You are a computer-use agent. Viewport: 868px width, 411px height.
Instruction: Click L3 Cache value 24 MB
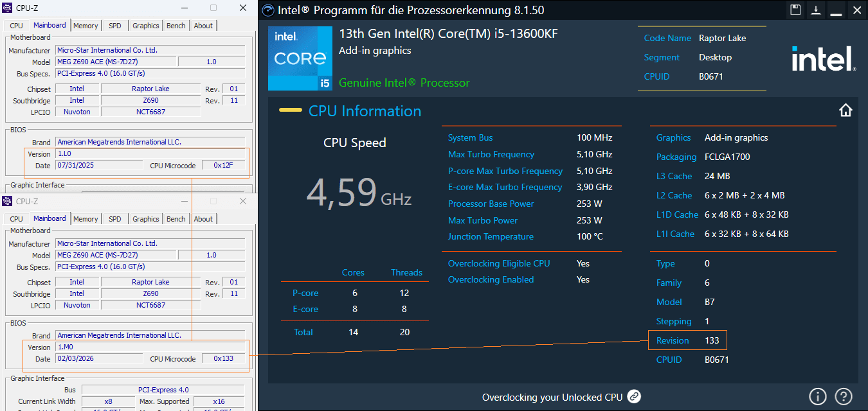pos(717,176)
